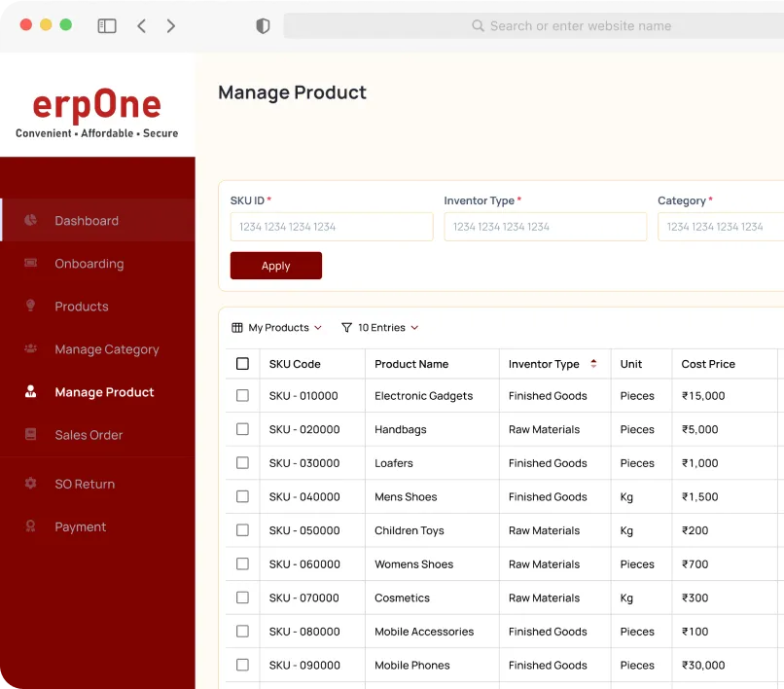Open Sales Order in the sidebar
Viewport: 784px width, 689px height.
click(97, 435)
